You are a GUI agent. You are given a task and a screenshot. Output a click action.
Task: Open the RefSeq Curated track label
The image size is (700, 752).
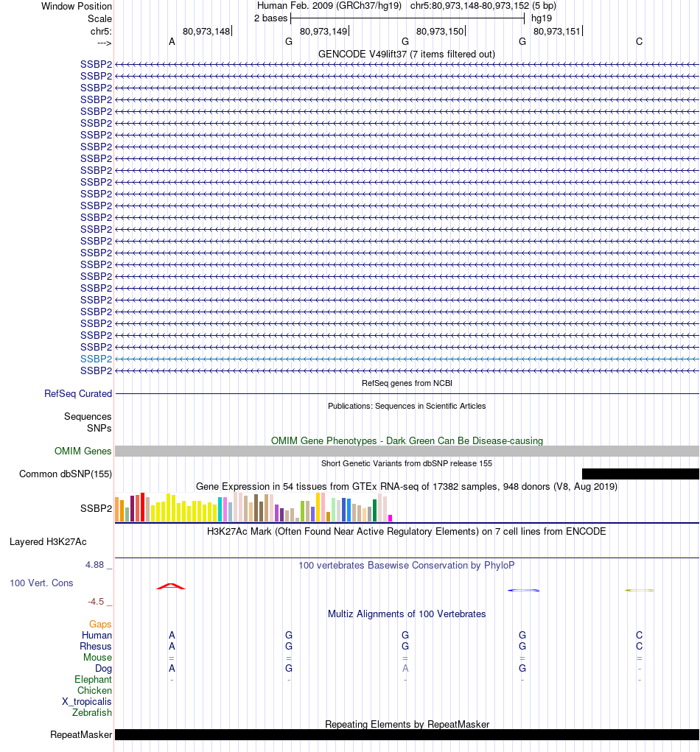[x=77, y=394]
